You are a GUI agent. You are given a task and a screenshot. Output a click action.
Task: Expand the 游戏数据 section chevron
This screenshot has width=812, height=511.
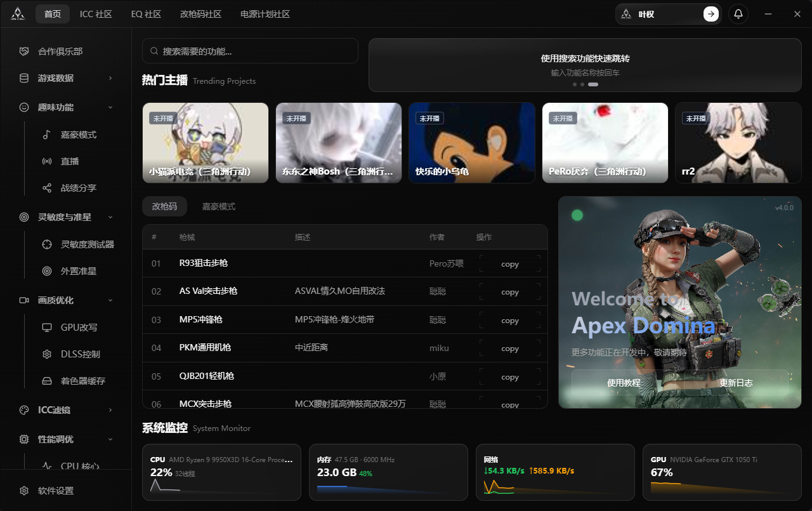click(x=110, y=78)
